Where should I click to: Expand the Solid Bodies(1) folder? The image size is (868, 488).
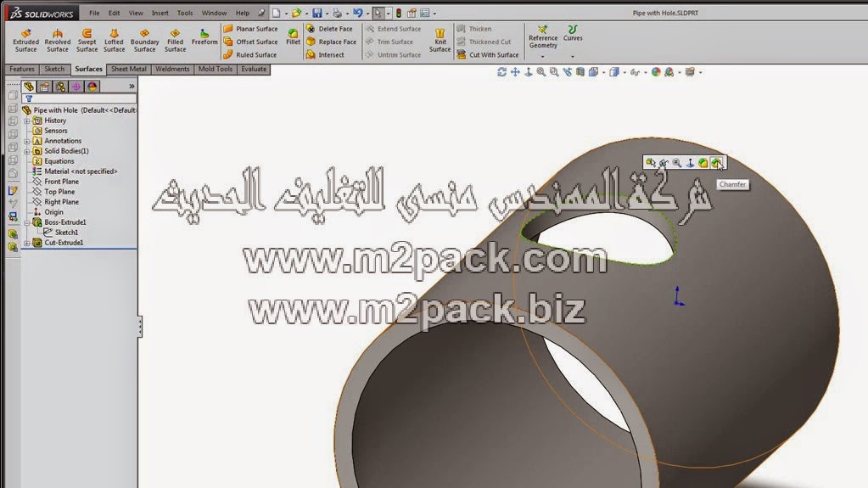(x=27, y=151)
